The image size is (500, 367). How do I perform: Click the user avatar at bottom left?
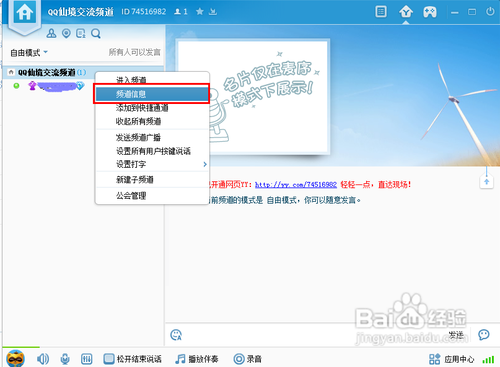click(x=15, y=358)
